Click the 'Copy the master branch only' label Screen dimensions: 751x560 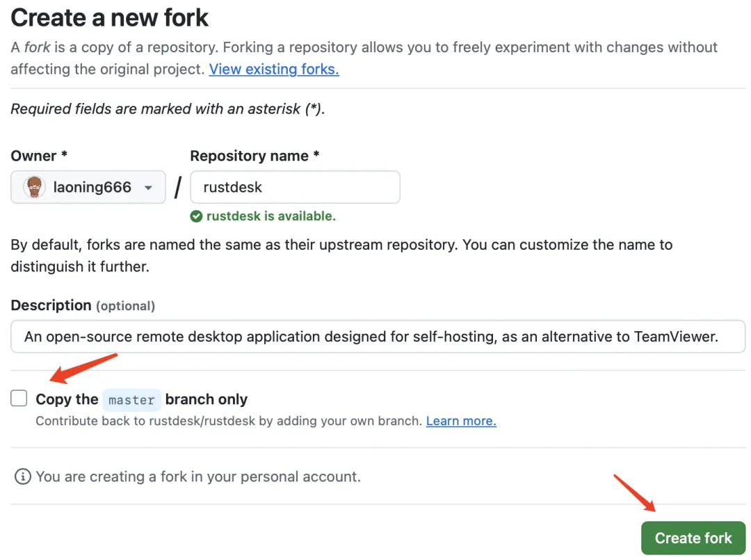tap(141, 399)
